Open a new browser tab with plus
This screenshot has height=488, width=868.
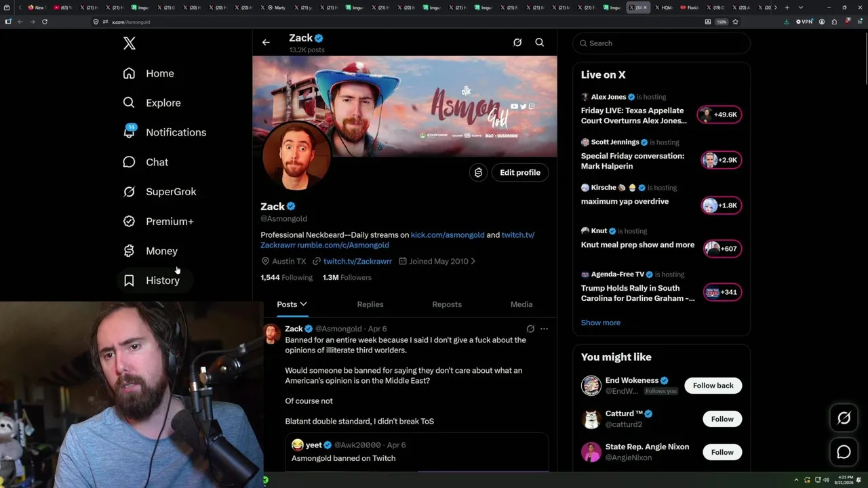[x=787, y=7]
